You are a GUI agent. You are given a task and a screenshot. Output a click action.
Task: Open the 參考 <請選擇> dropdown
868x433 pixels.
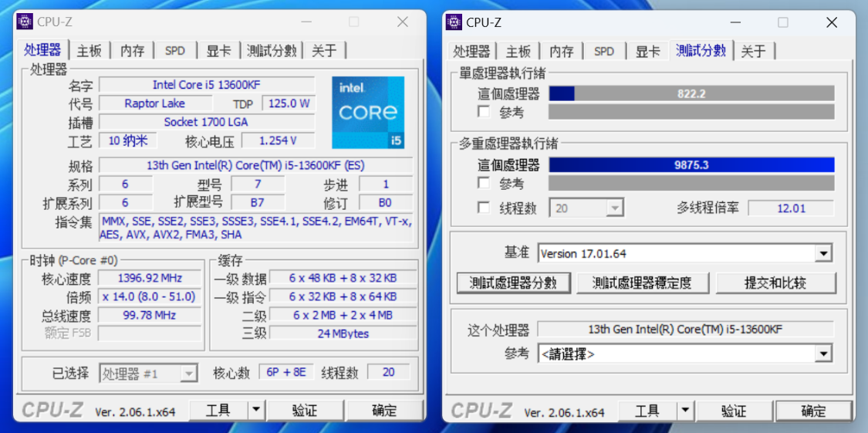point(685,354)
